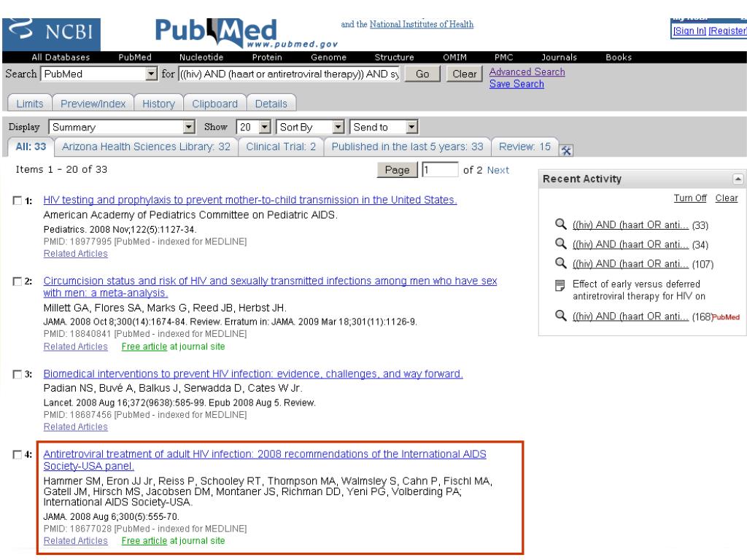Click magnifier icon beside the (33) search
This screenshot has width=747, height=560.
tap(561, 225)
